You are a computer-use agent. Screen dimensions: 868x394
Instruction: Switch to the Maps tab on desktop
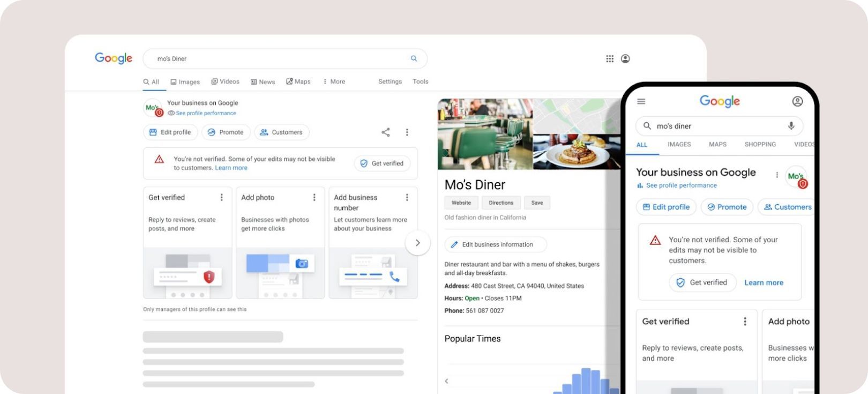coord(298,81)
